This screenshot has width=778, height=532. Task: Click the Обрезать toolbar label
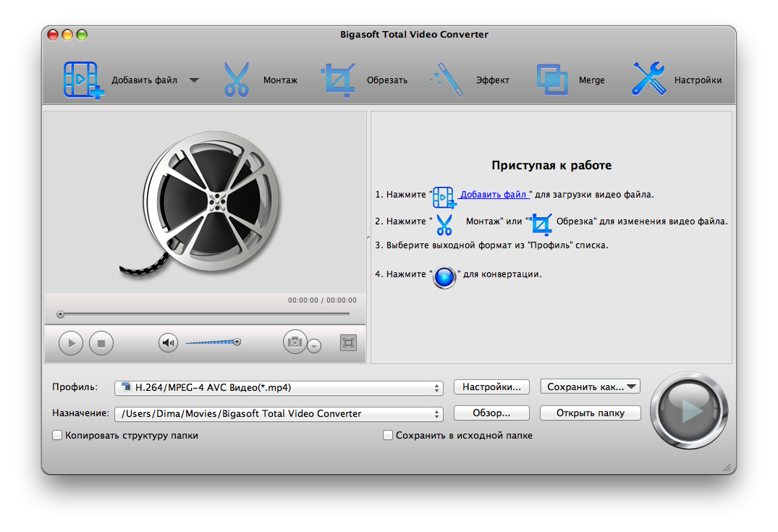point(387,80)
